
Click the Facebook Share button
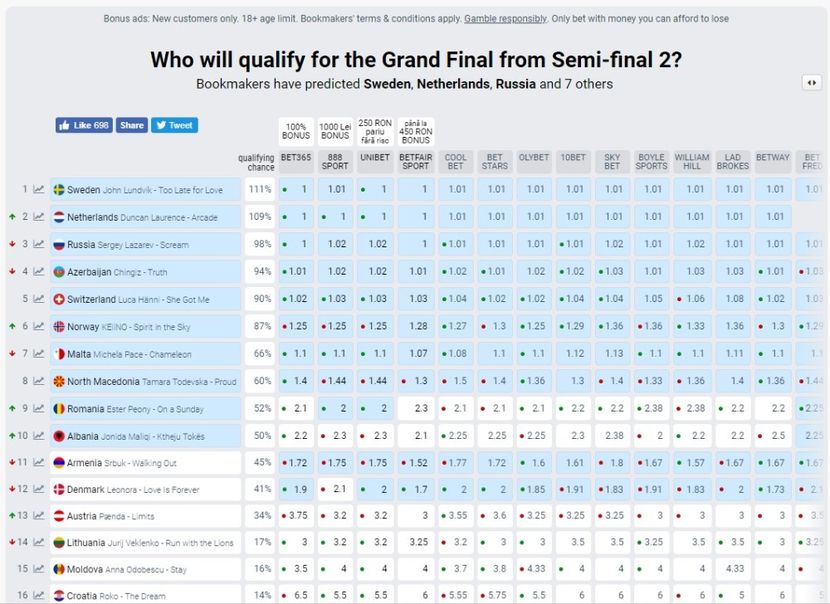(x=132, y=125)
